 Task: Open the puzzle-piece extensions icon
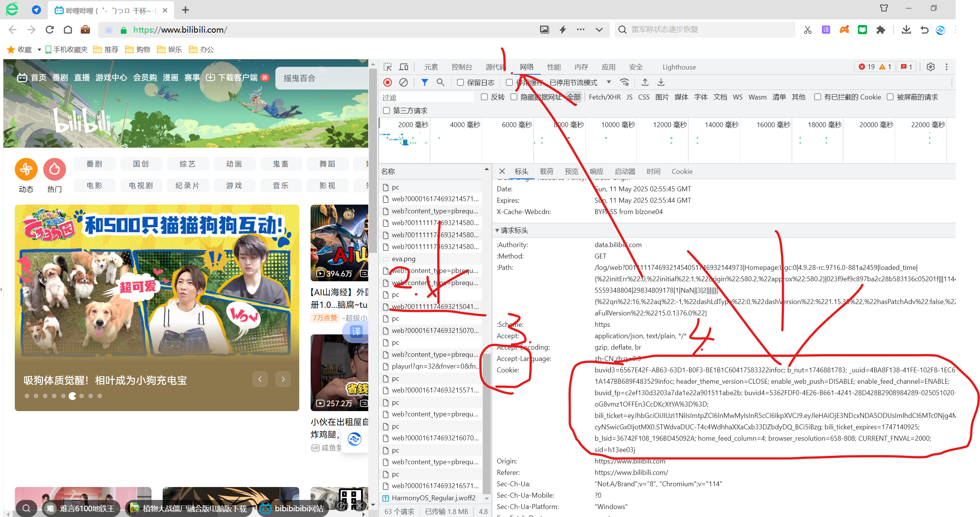pos(880,30)
